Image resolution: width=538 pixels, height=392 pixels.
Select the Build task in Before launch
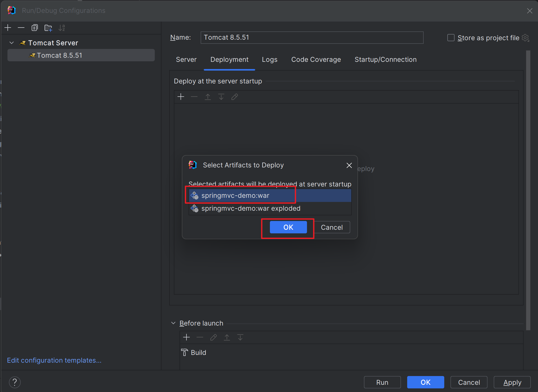pyautogui.click(x=351, y=352)
